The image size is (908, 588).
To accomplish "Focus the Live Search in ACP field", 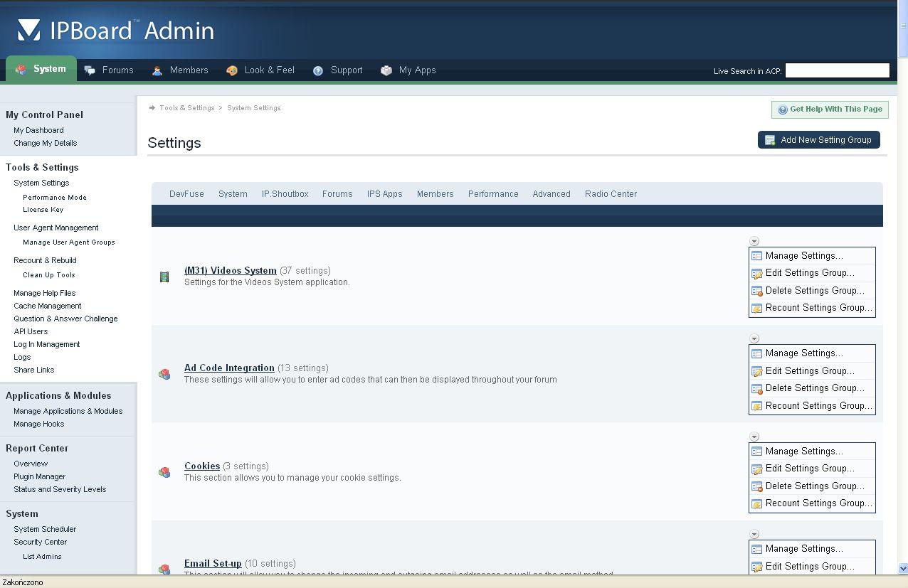I will [837, 70].
